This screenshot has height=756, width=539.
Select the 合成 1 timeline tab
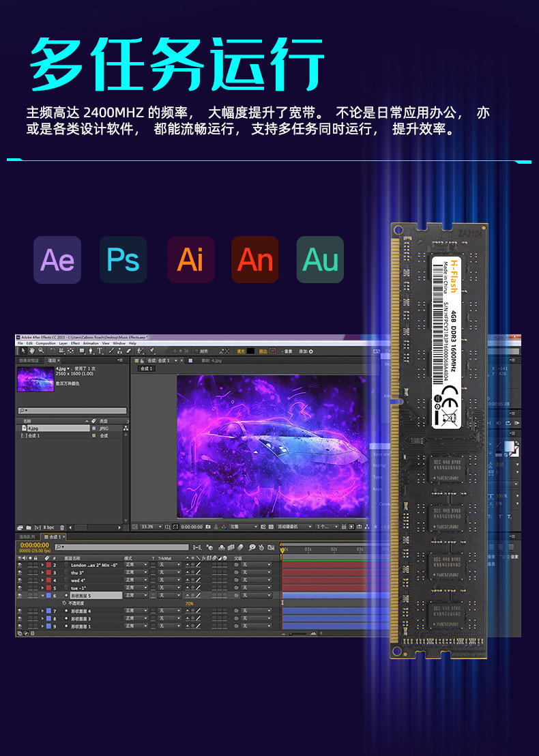pyautogui.click(x=55, y=536)
